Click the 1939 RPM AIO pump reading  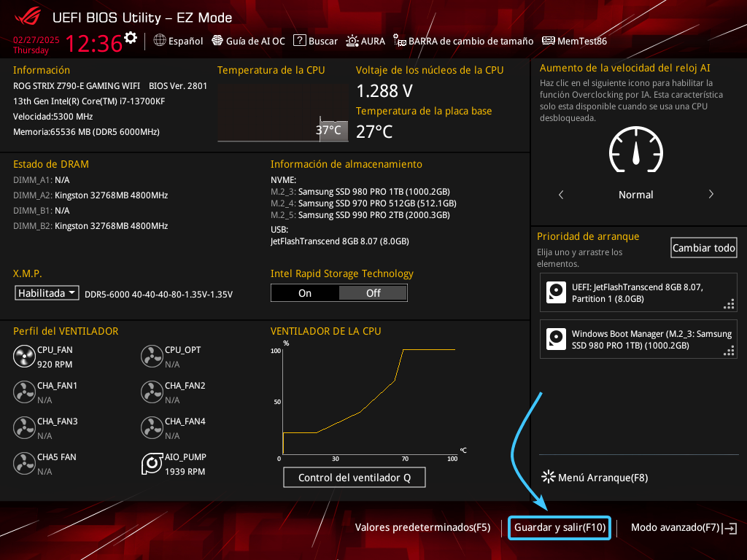(185, 472)
